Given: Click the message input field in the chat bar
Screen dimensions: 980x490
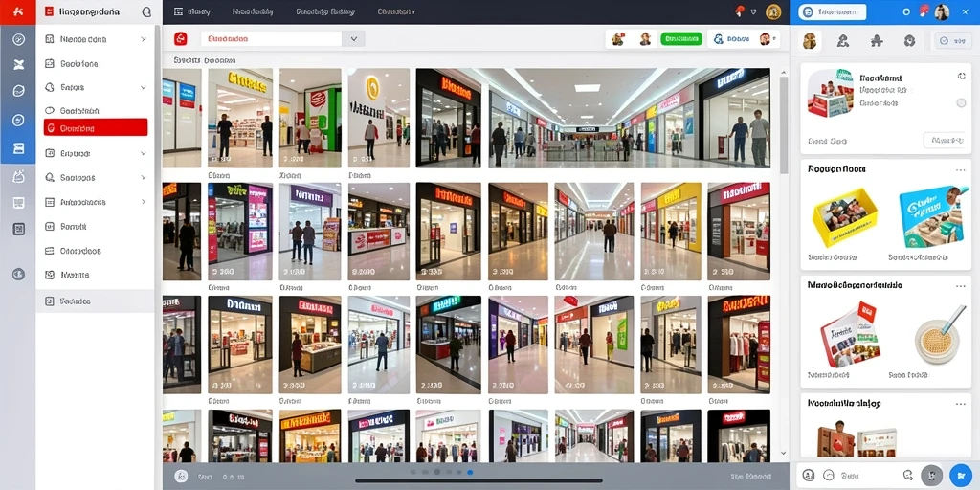Looking at the screenshot, I should [x=867, y=475].
